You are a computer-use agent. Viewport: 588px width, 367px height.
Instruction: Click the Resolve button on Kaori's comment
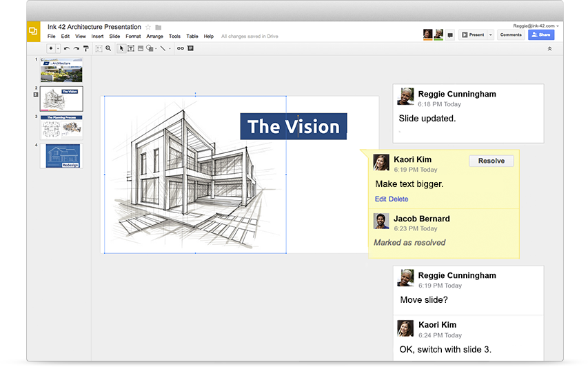click(491, 161)
